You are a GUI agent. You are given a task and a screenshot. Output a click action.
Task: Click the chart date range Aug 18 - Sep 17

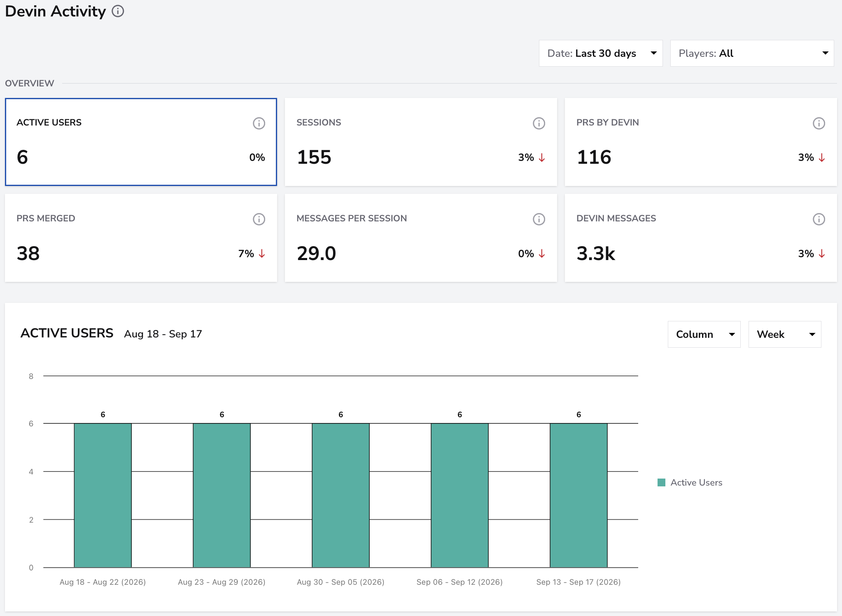tap(163, 334)
